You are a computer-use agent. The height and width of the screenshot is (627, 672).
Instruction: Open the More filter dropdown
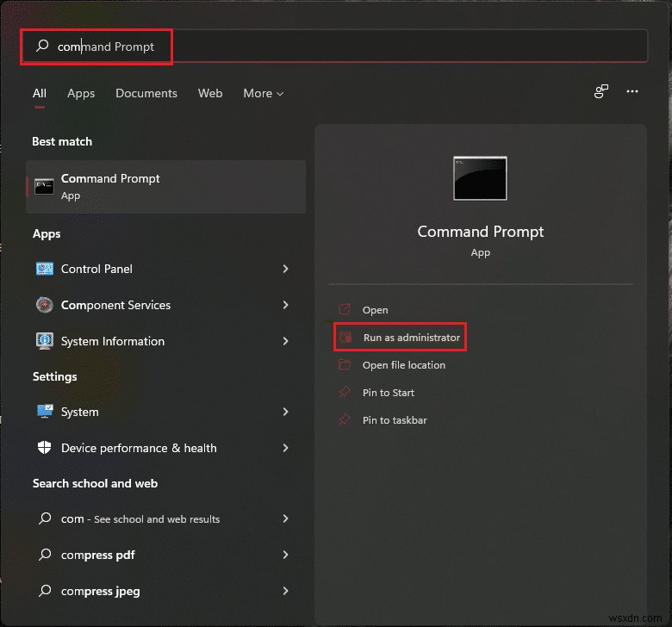[263, 93]
